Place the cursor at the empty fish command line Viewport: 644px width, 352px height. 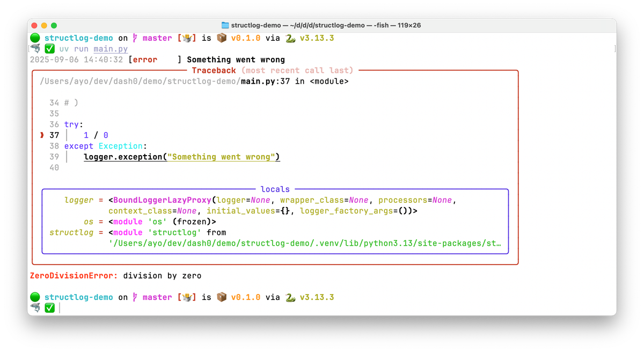[x=60, y=308]
